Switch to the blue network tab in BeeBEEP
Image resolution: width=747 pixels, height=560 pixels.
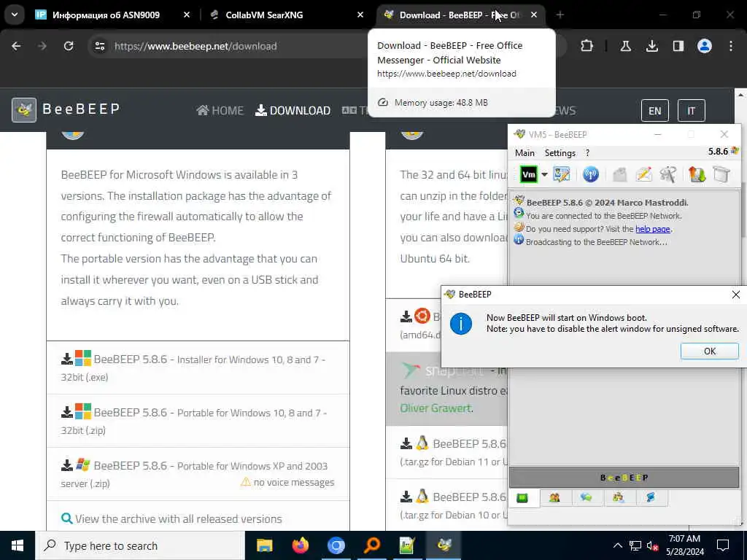(650, 497)
